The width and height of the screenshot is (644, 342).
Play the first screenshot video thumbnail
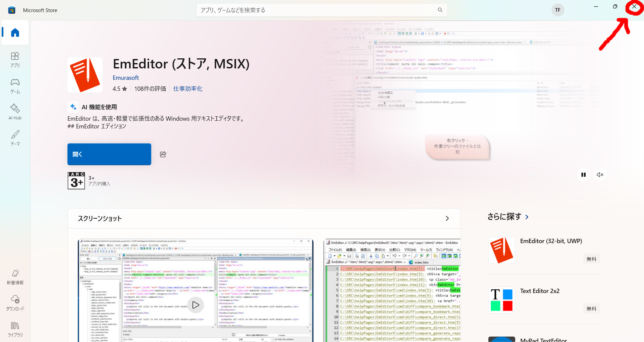point(196,305)
